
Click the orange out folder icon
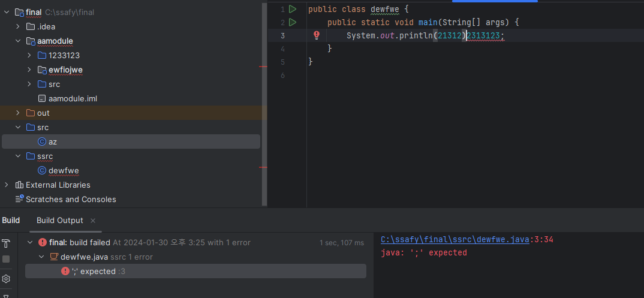[31, 113]
